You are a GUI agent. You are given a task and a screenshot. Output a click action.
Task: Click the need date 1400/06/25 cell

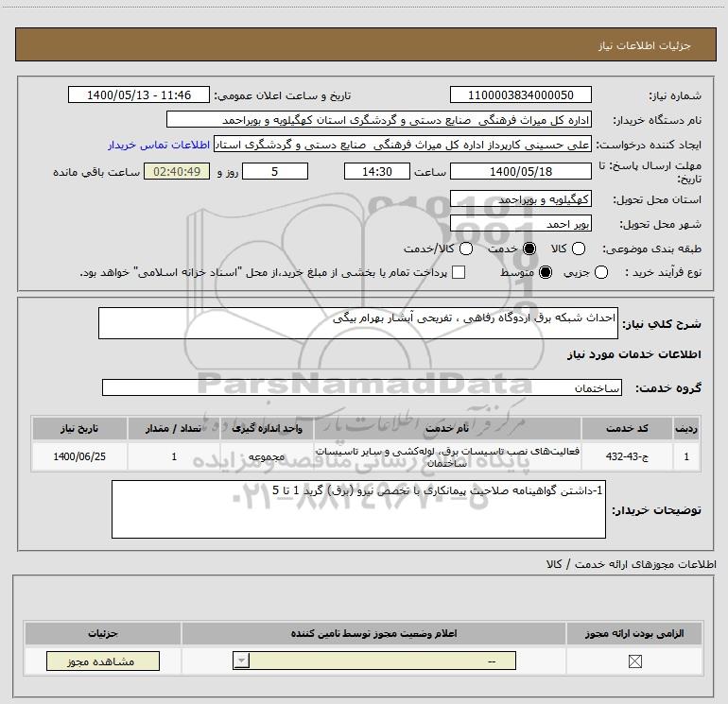click(79, 456)
